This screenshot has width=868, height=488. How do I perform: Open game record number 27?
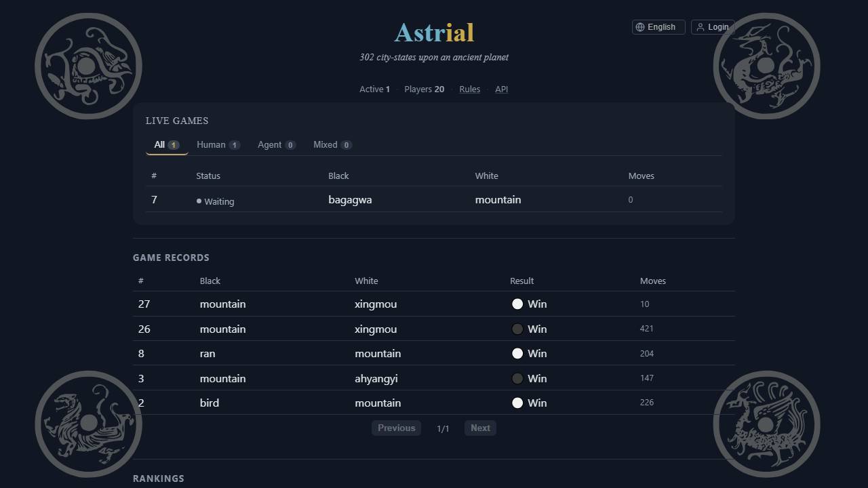click(x=434, y=304)
